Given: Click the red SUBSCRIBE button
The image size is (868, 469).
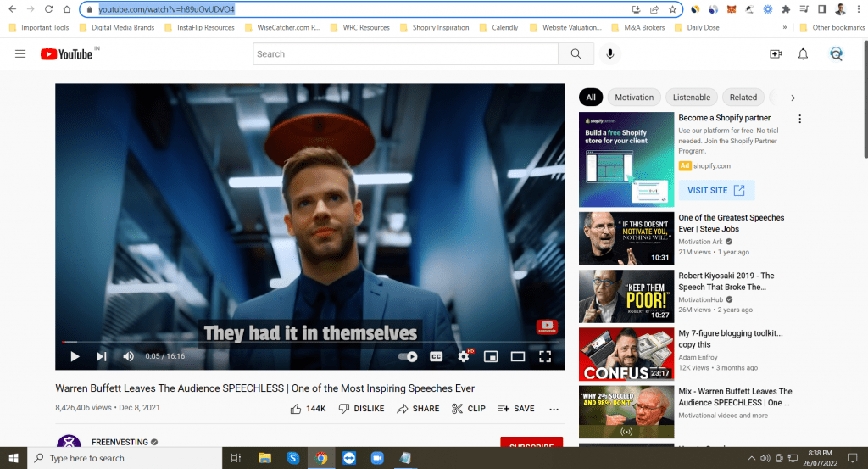Looking at the screenshot, I should pyautogui.click(x=531, y=443).
